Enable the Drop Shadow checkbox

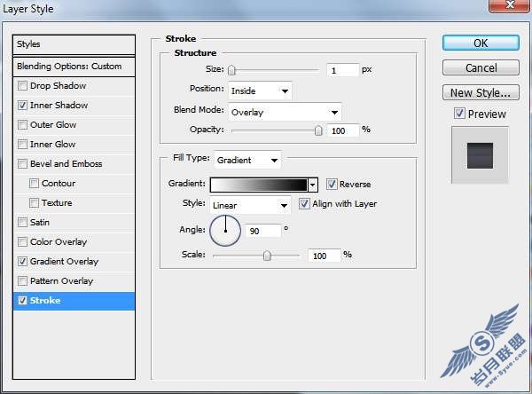(x=22, y=85)
